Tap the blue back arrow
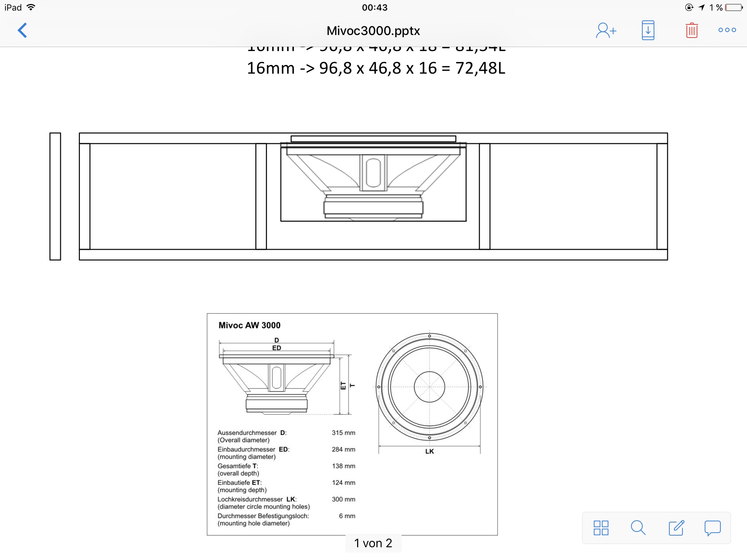Viewport: 747px width, 560px height. (x=23, y=30)
